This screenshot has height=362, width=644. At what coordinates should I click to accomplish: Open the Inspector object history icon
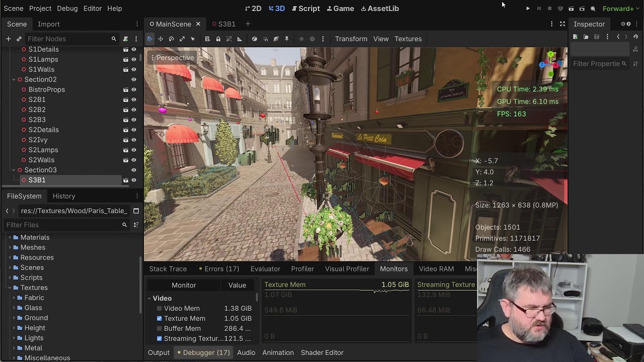(x=636, y=37)
